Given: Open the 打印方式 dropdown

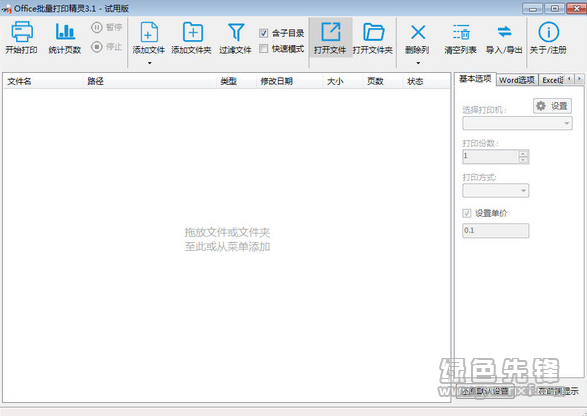Looking at the screenshot, I should click(x=496, y=191).
